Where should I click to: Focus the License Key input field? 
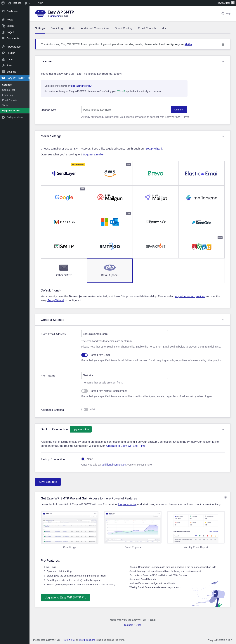coord(124,110)
